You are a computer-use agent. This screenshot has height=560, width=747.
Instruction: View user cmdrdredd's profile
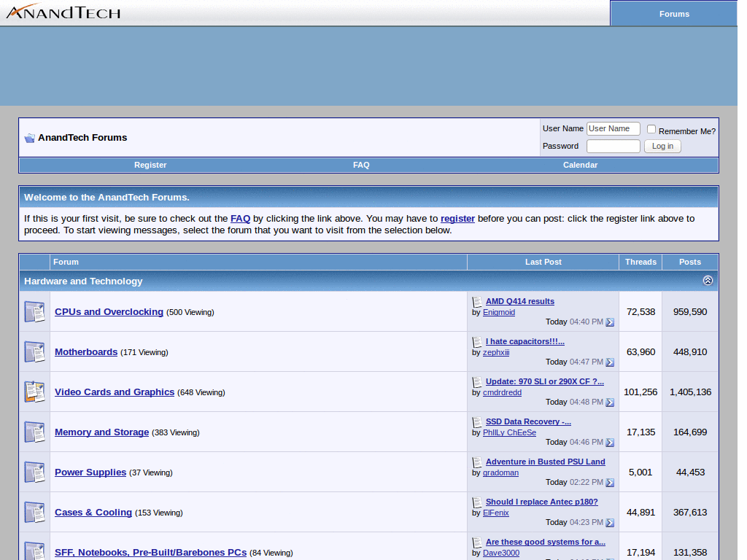coord(502,392)
